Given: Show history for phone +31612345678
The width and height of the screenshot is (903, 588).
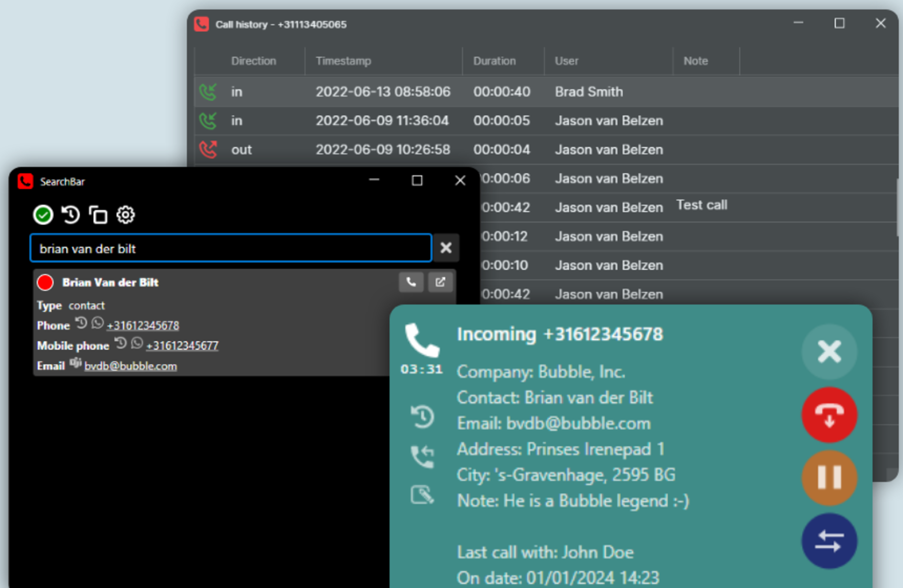Looking at the screenshot, I should tap(81, 323).
